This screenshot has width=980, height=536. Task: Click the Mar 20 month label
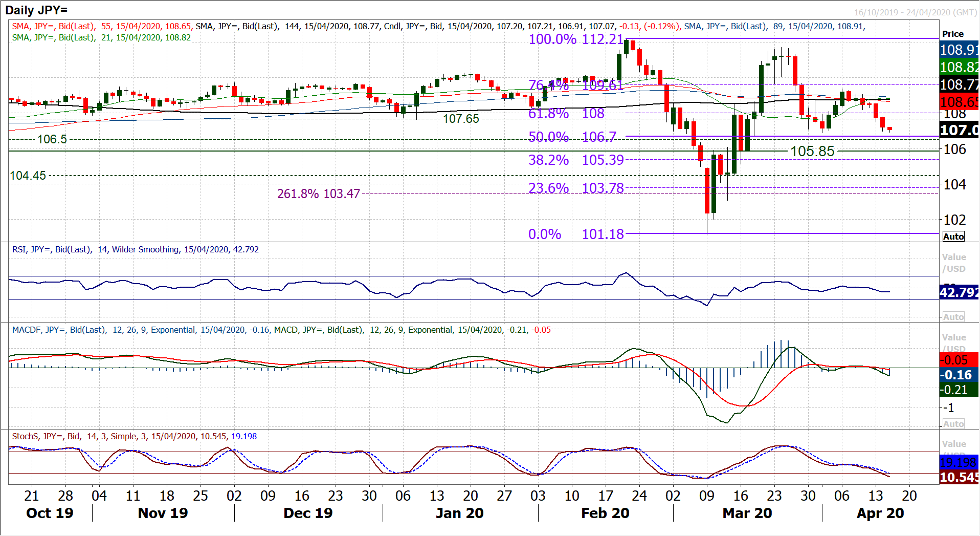point(747,513)
